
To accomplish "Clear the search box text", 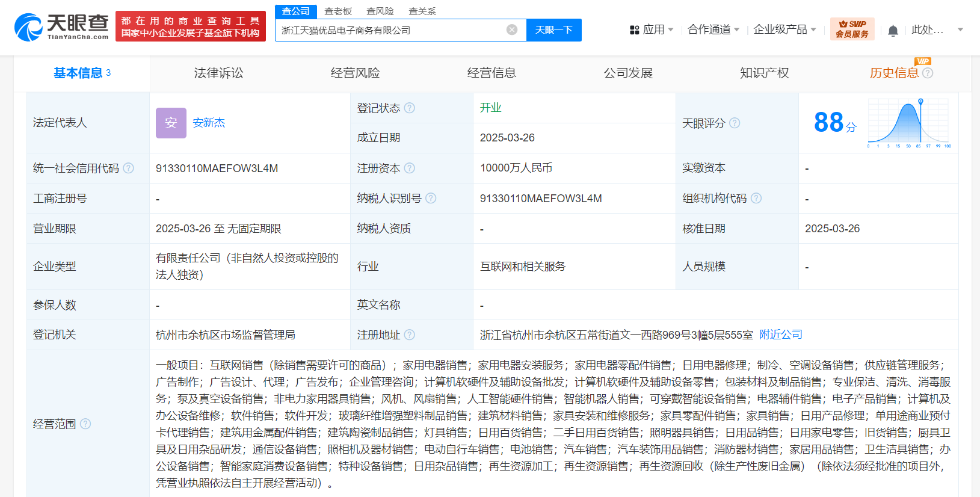I will click(x=511, y=30).
